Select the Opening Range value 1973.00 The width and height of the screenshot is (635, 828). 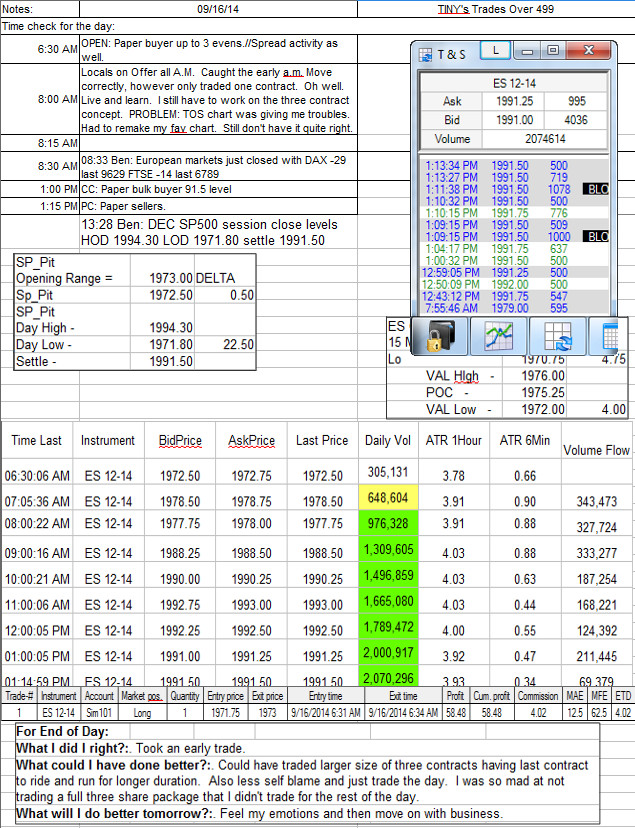tap(162, 278)
